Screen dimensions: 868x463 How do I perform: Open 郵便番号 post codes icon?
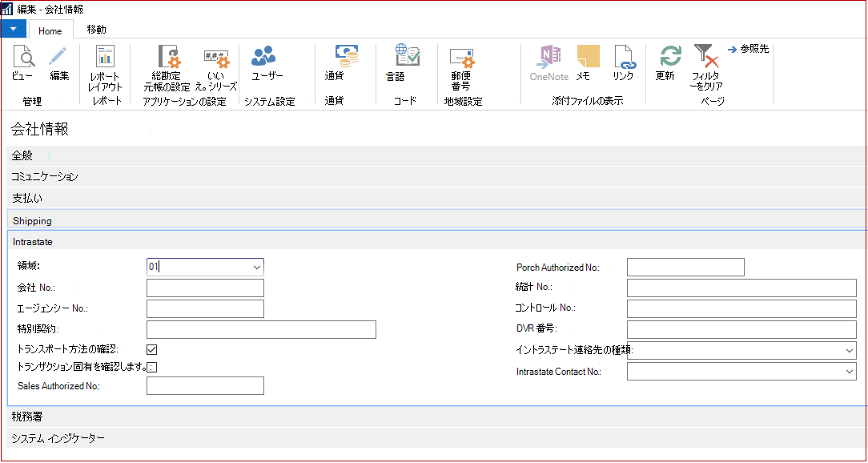pos(462,58)
